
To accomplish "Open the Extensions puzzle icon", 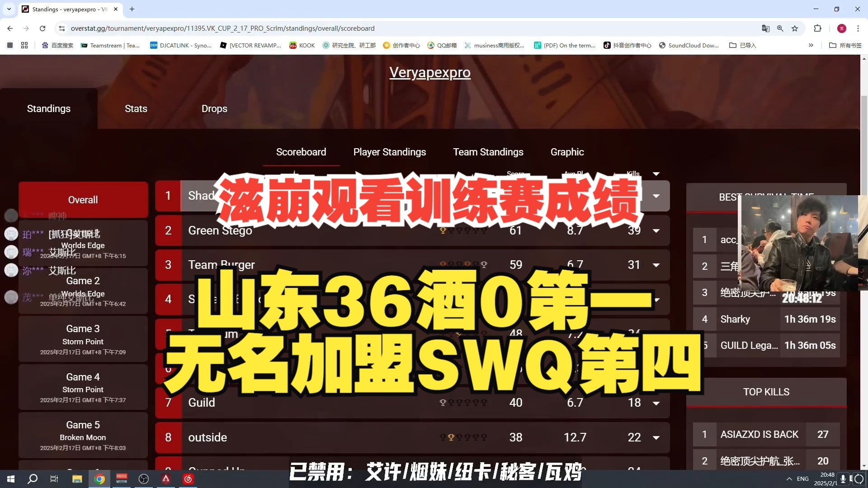I will 817,28.
